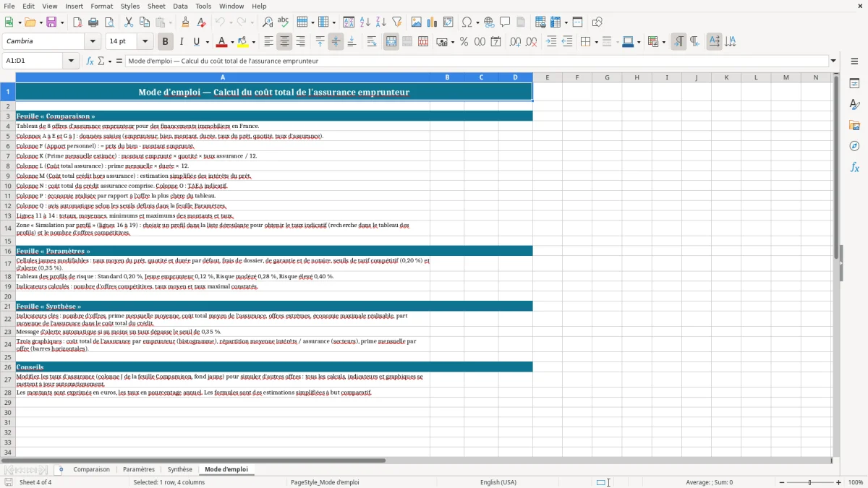
Task: Adjust the zoom slider
Action: coord(809,482)
